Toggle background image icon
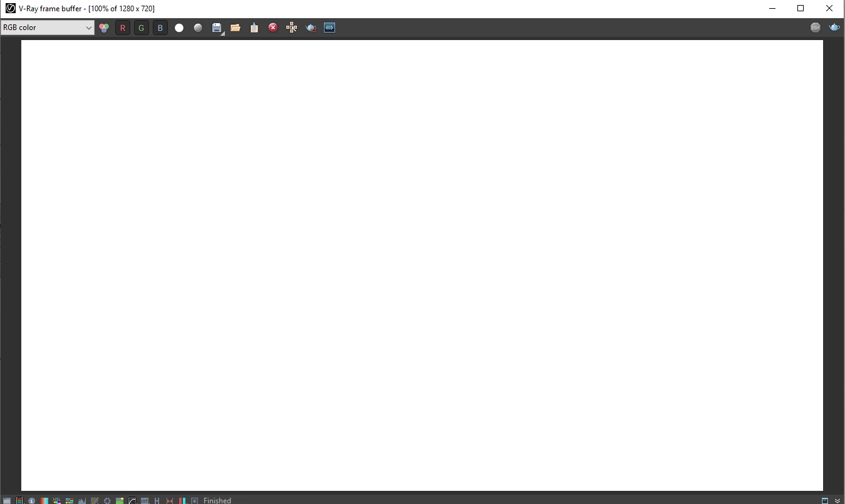845x504 pixels. pos(120,500)
